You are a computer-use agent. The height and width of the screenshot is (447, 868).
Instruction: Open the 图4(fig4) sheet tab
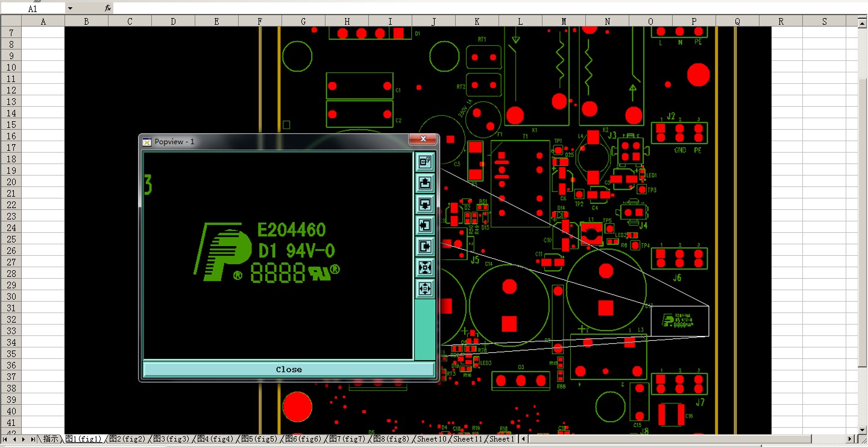coord(215,439)
